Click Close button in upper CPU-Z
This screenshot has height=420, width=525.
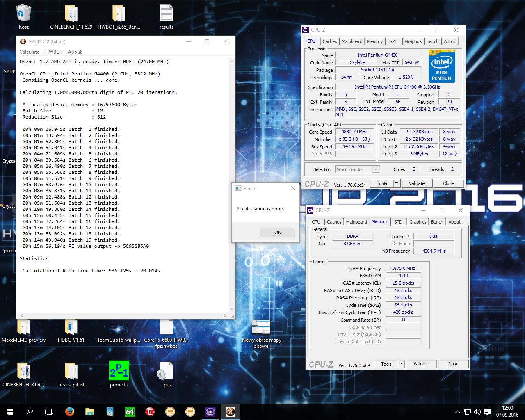[448, 183]
